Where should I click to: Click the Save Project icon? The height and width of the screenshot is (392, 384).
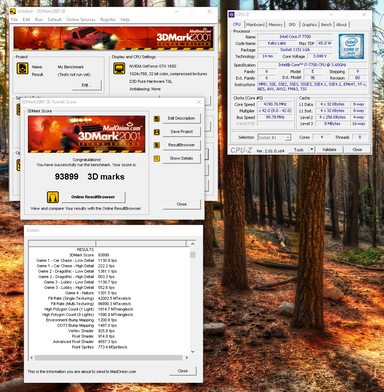[157, 132]
